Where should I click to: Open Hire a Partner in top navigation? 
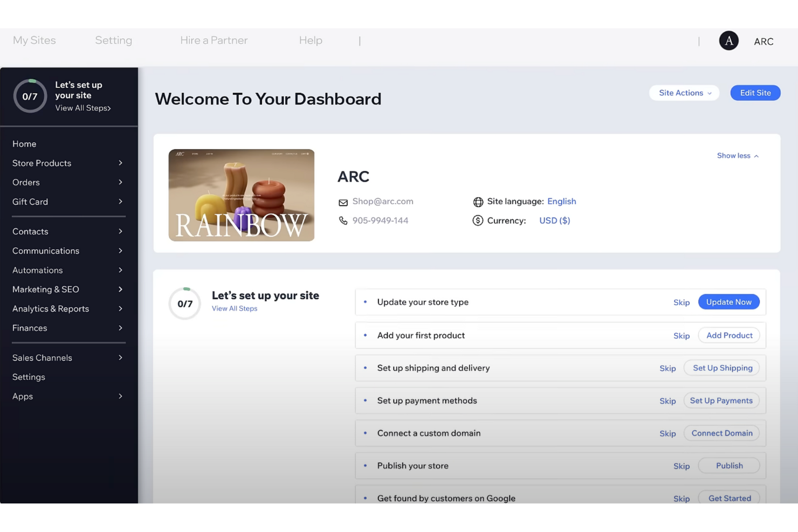coord(214,40)
